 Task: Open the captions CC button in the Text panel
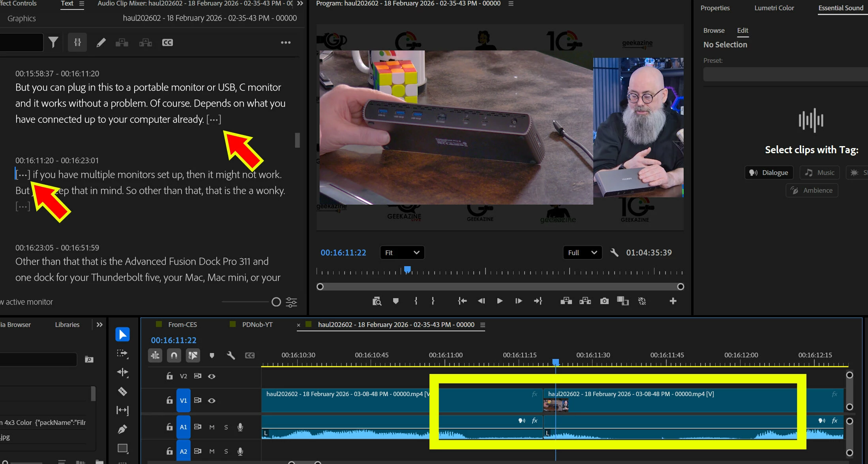(x=167, y=42)
